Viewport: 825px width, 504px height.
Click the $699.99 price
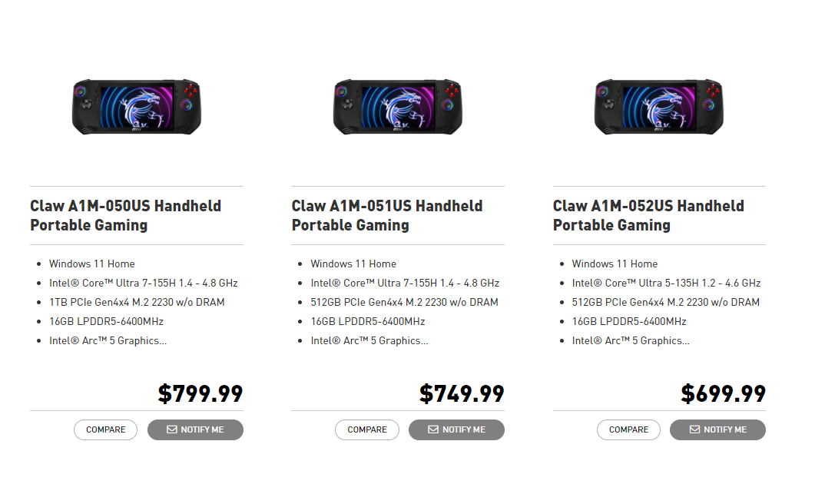(x=723, y=393)
